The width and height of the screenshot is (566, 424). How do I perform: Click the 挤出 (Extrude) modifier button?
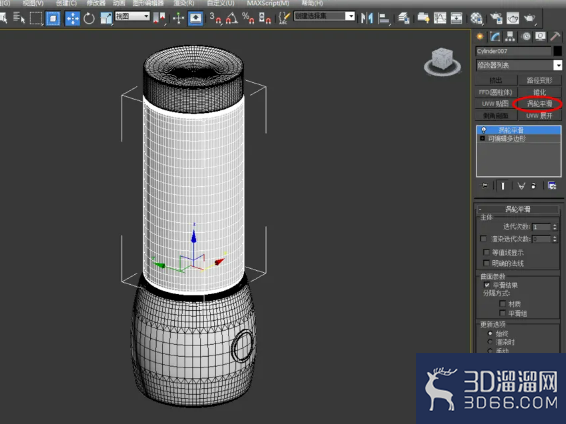pyautogui.click(x=496, y=80)
